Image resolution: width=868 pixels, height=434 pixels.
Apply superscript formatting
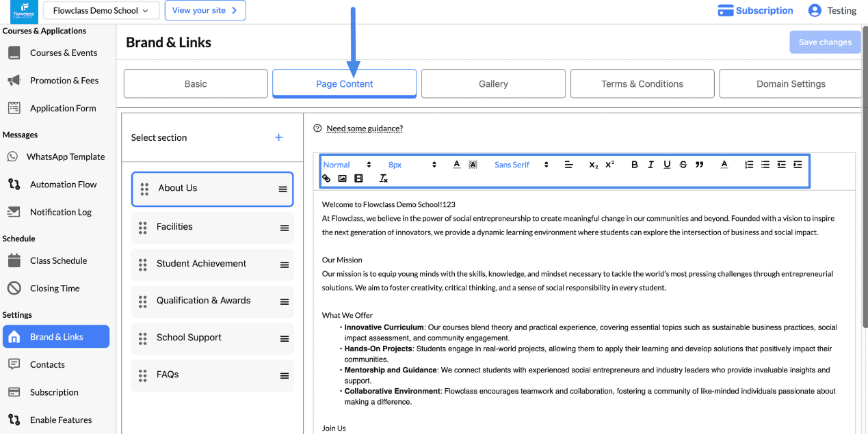click(609, 165)
